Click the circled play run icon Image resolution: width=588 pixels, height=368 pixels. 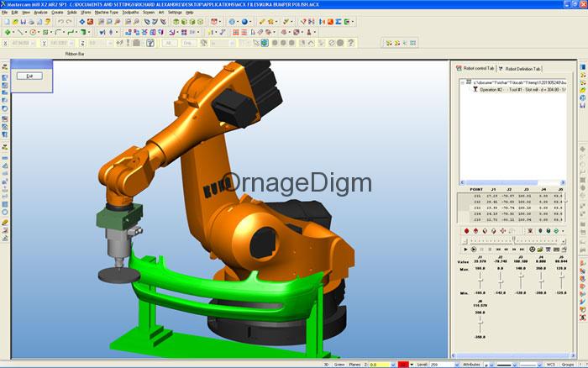(x=474, y=250)
